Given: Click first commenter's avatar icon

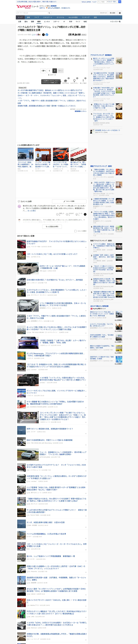Looking at the screenshot, I should (x=19, y=207).
